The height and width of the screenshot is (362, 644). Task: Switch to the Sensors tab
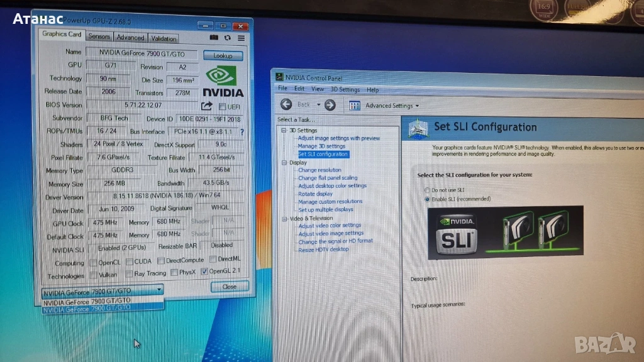(x=99, y=37)
